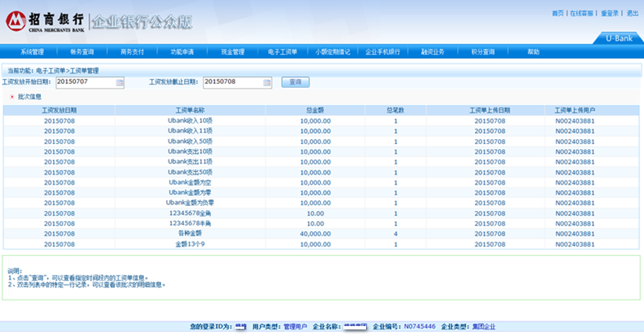This screenshot has width=644, height=334.
Task: Click the 重登录 re-login link
Action: coord(609,13)
